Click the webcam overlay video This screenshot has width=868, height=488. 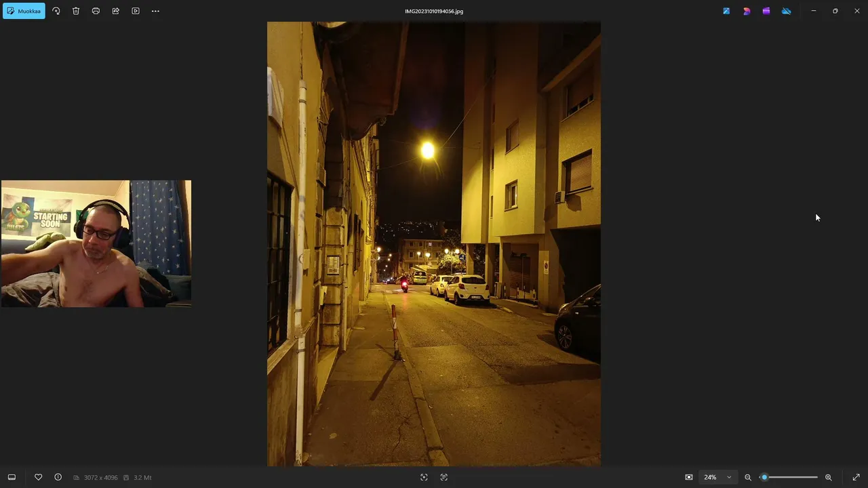(x=96, y=244)
